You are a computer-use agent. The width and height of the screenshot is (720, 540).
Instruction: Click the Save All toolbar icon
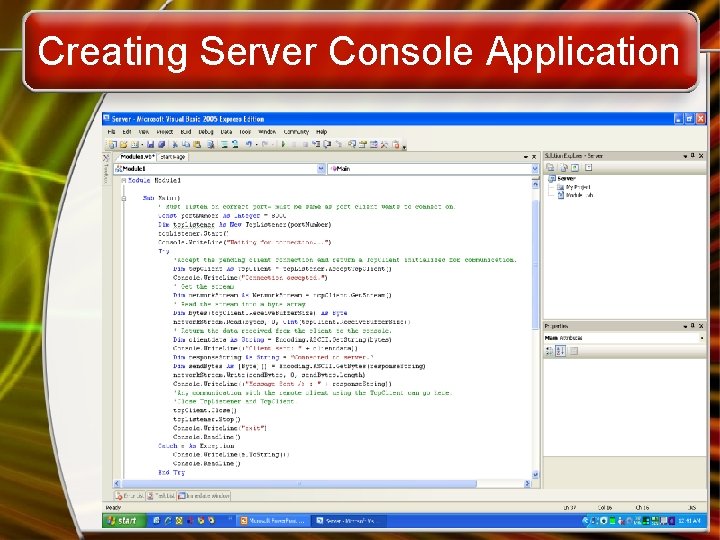click(162, 145)
